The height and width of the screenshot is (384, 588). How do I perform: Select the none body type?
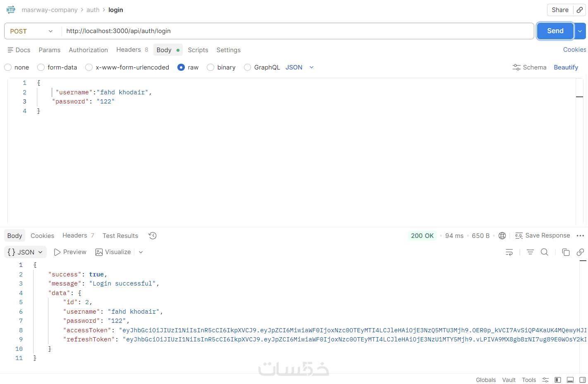click(8, 67)
